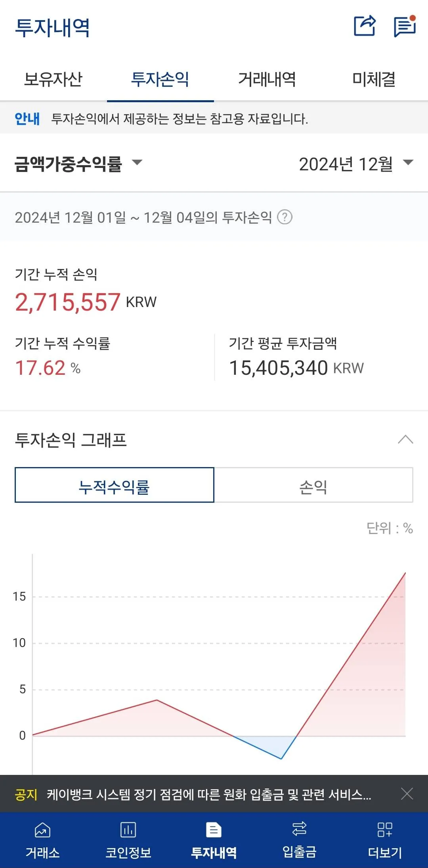Collapse the 투자손익 그래프 section

click(x=405, y=439)
